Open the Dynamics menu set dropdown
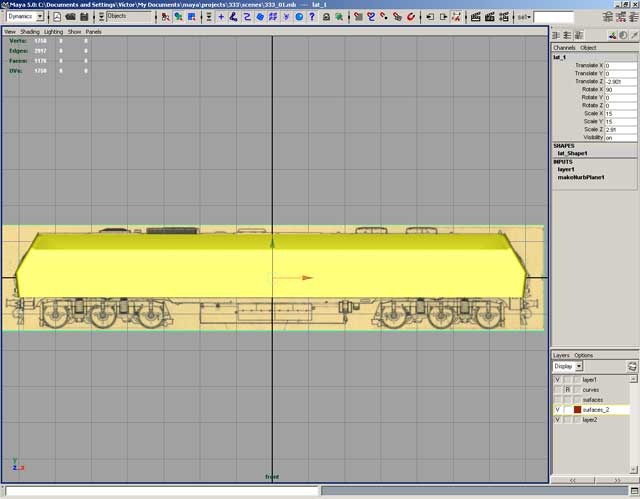Image resolution: width=640 pixels, height=499 pixels. tap(41, 17)
